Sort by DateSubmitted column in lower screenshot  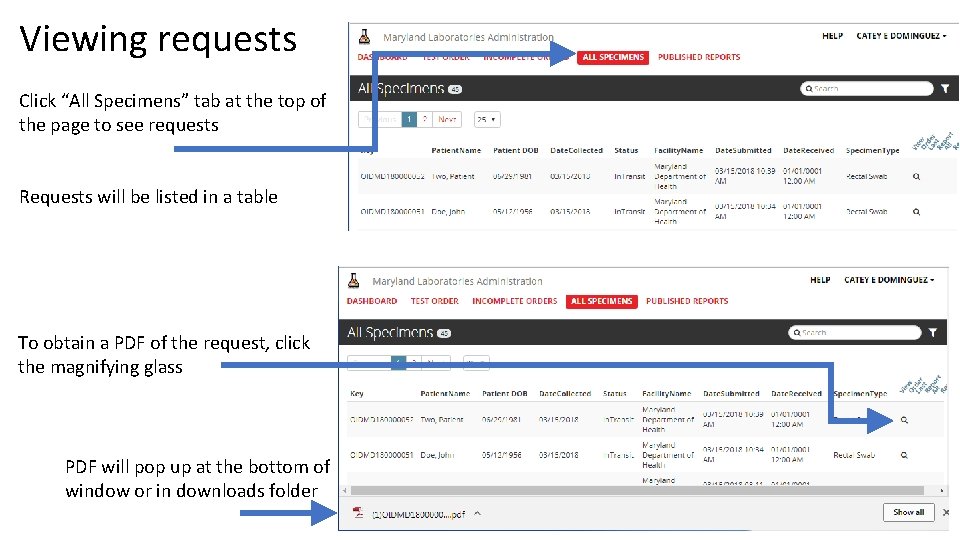pos(731,394)
